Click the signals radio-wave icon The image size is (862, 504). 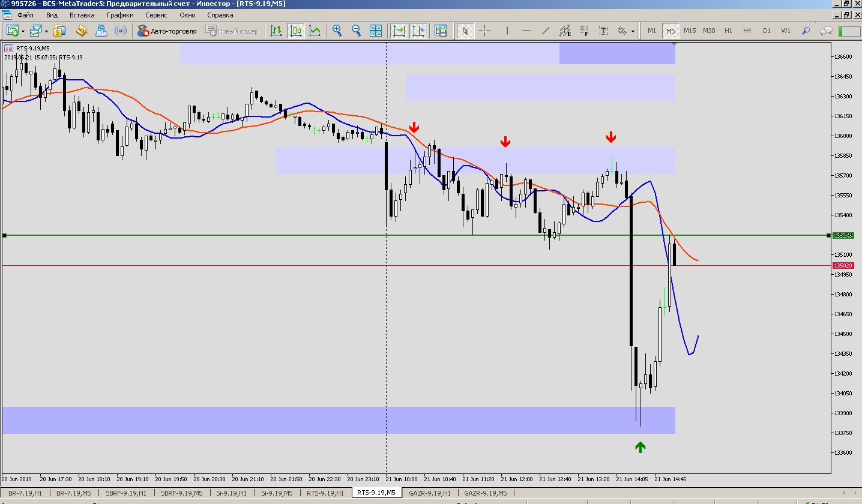pyautogui.click(x=121, y=31)
